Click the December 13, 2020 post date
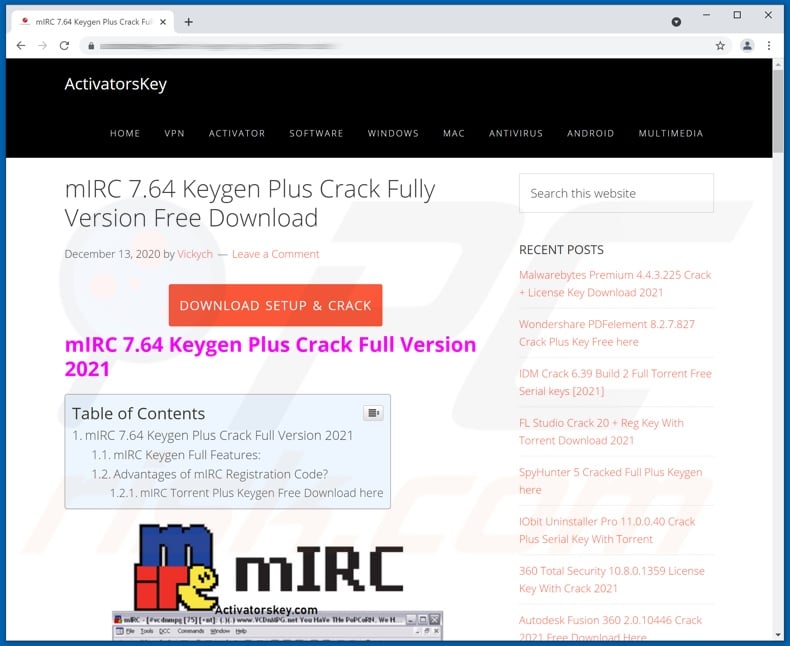This screenshot has height=646, width=790. coord(112,254)
